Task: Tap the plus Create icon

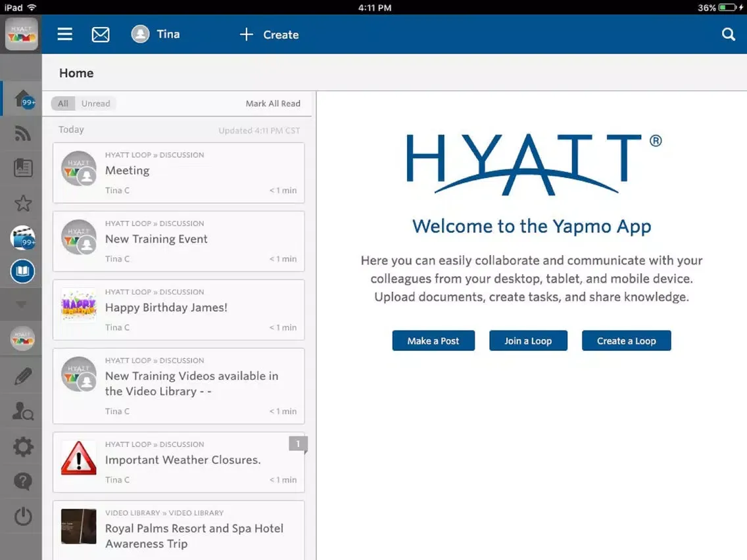Action: click(247, 34)
